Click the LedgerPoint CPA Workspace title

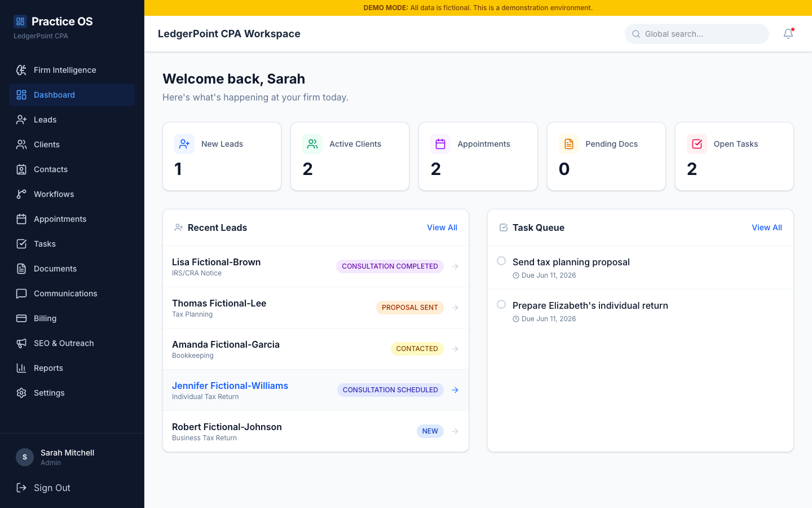click(229, 34)
